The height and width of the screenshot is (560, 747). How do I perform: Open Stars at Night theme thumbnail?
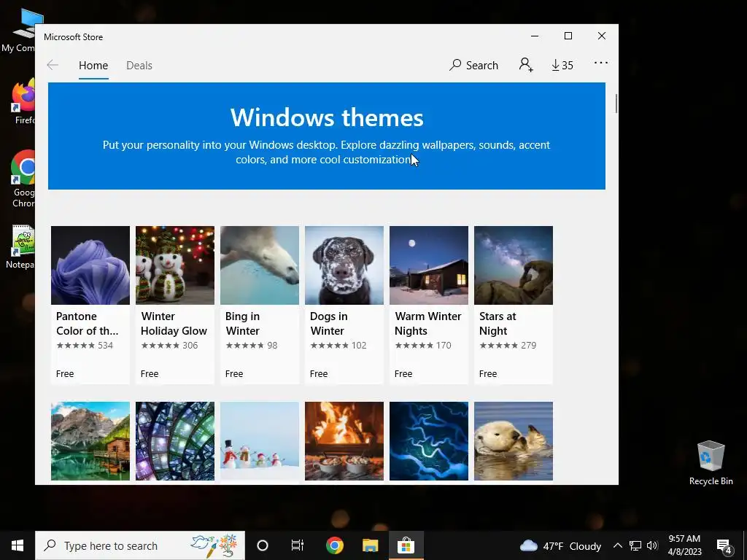coord(514,265)
